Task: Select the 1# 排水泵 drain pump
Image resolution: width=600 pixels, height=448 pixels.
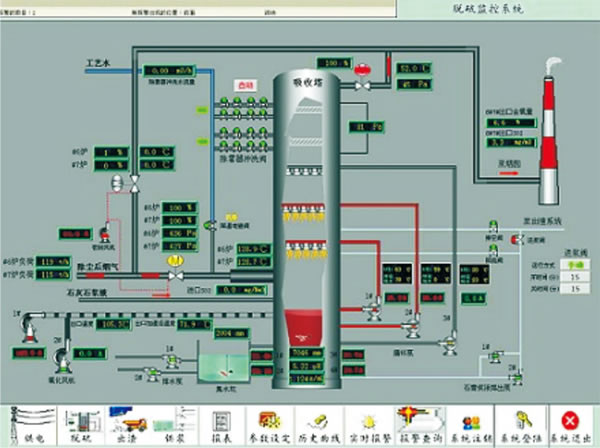Action: (171, 360)
